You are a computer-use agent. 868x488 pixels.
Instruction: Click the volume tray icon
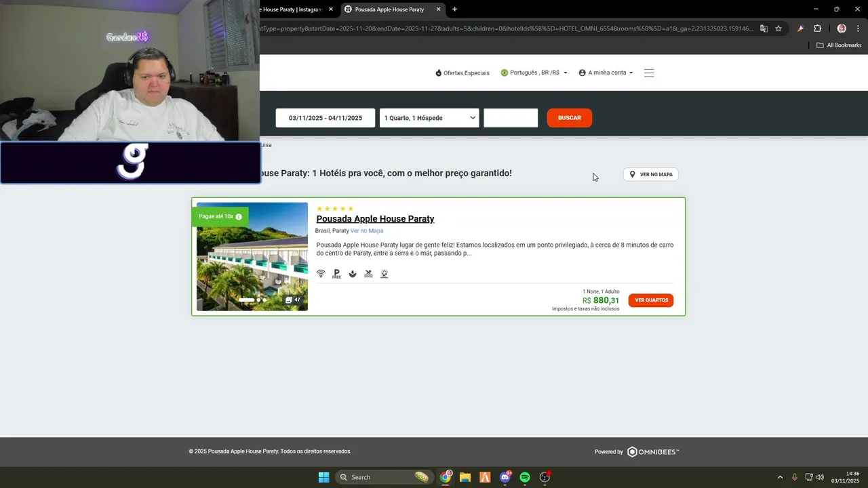[x=821, y=477]
